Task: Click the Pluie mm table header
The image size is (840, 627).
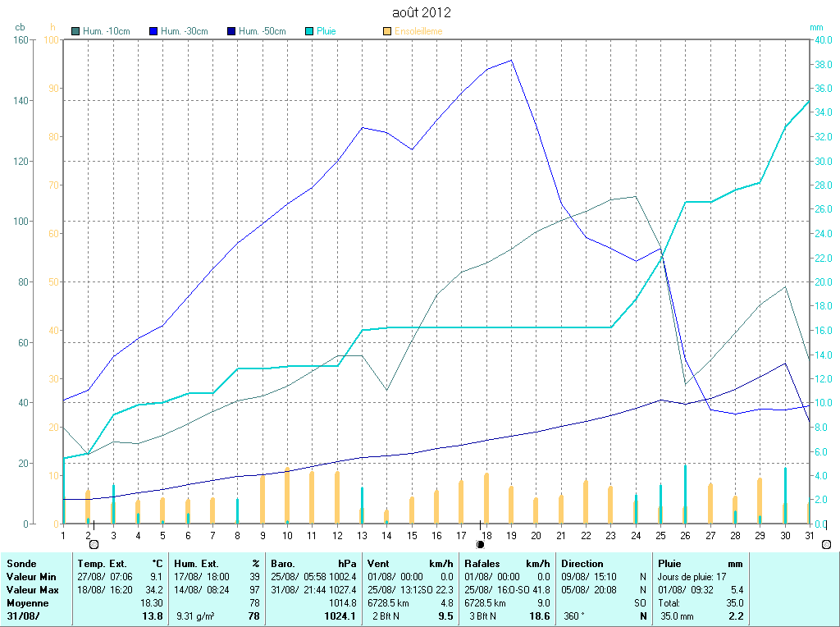Action: (x=700, y=564)
